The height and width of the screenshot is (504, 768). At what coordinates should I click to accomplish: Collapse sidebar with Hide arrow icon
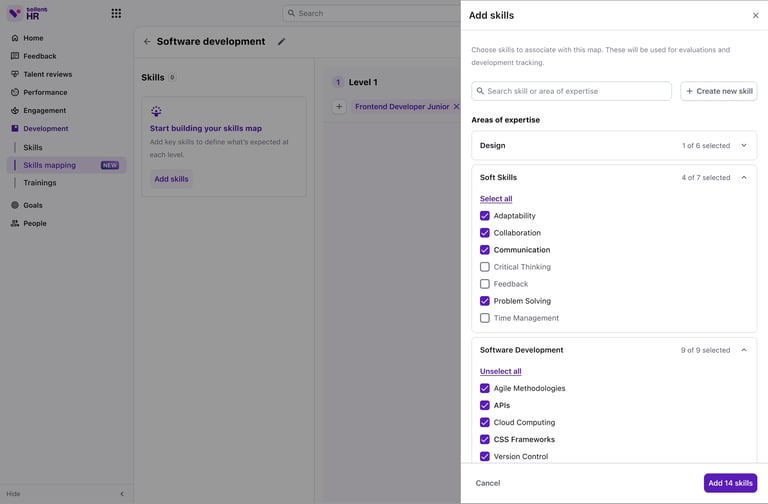pos(122,494)
